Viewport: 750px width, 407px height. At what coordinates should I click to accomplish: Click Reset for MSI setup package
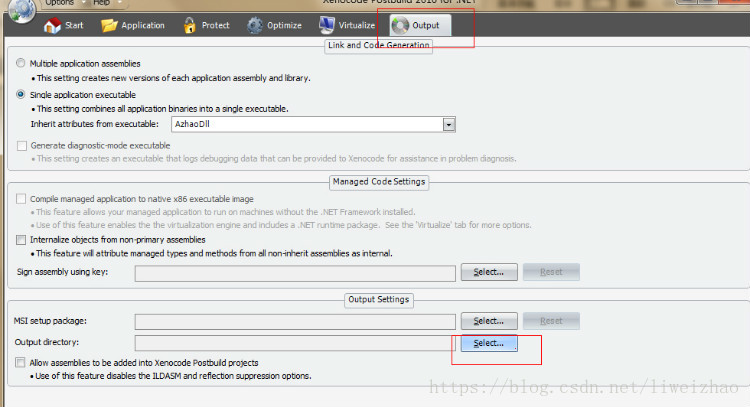[x=551, y=321]
